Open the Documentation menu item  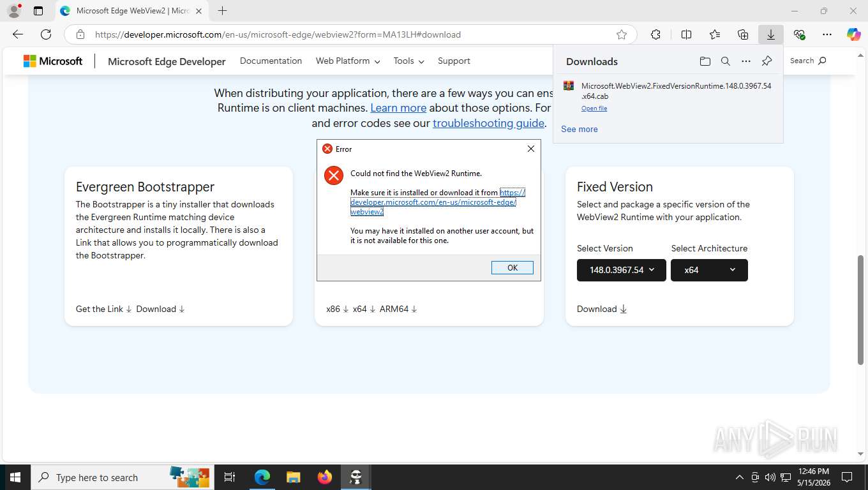271,61
